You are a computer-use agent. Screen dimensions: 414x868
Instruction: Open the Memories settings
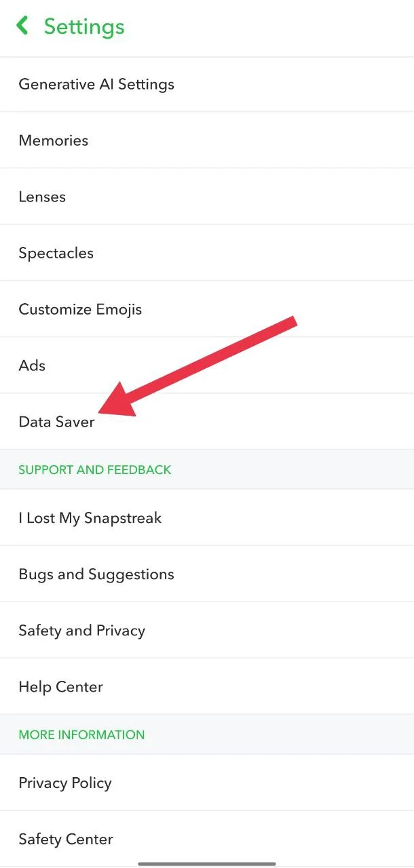[54, 141]
